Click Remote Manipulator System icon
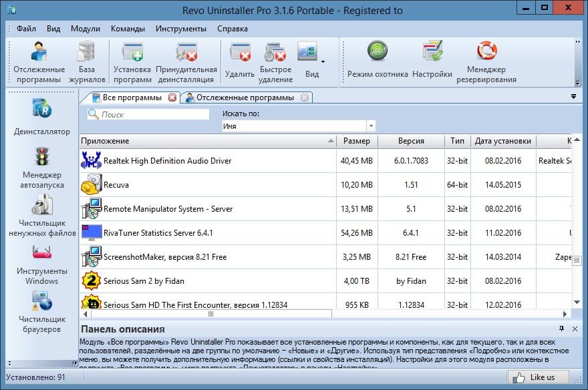Viewport: 588px width, 390px height. click(x=91, y=208)
